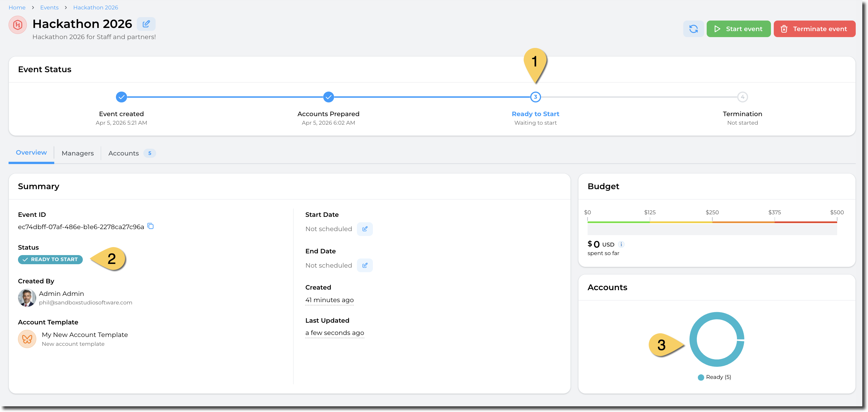Go to Home in breadcrumb
This screenshot has width=868, height=412.
[x=17, y=7]
